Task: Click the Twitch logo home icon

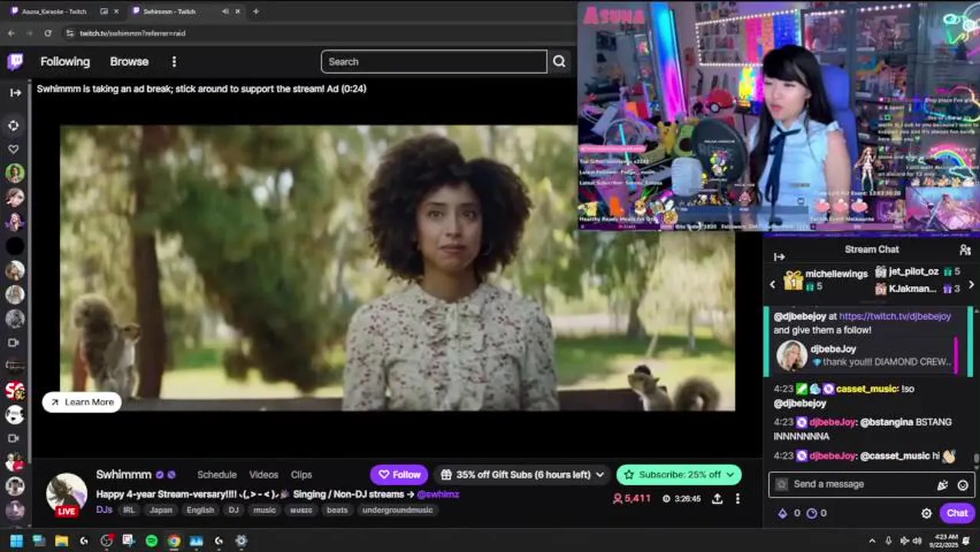Action: click(15, 62)
